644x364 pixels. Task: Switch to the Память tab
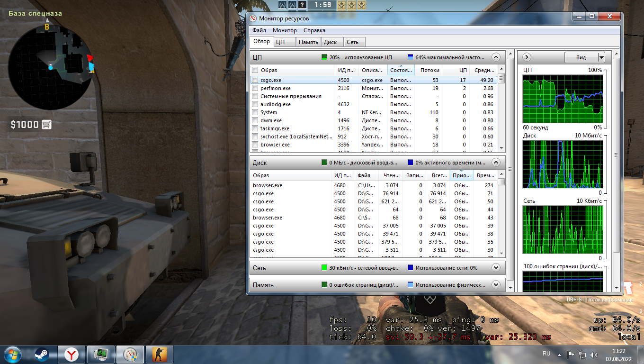[x=308, y=42]
